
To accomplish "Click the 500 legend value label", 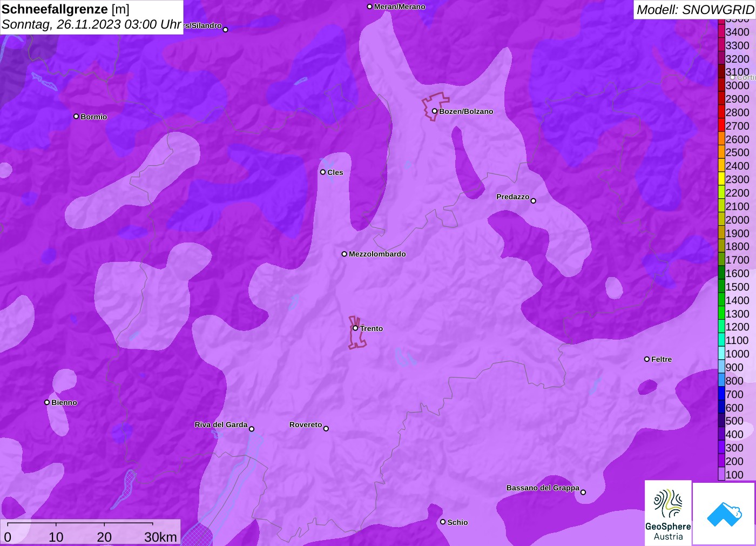I will (x=734, y=421).
